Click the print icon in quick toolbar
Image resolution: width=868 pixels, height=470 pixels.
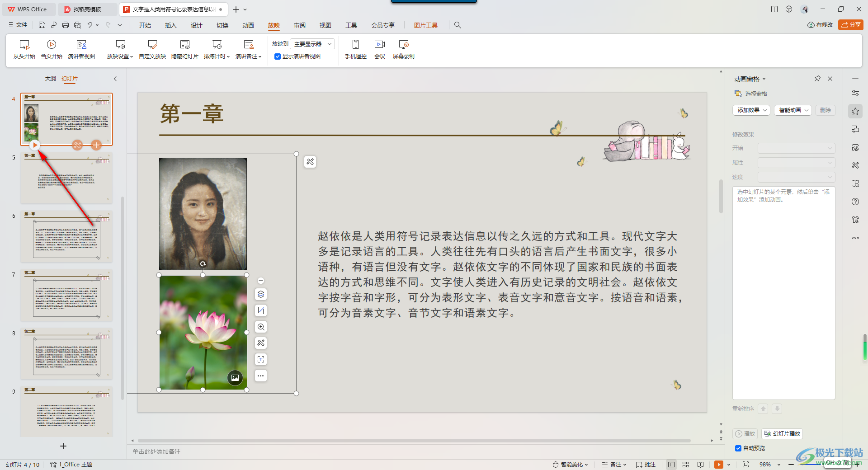[x=66, y=25]
